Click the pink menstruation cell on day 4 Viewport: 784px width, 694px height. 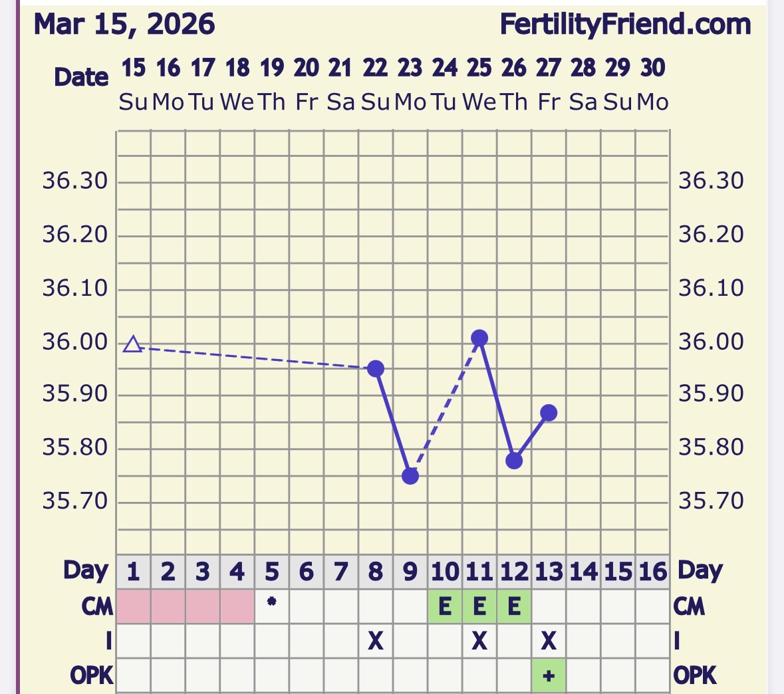click(x=237, y=606)
